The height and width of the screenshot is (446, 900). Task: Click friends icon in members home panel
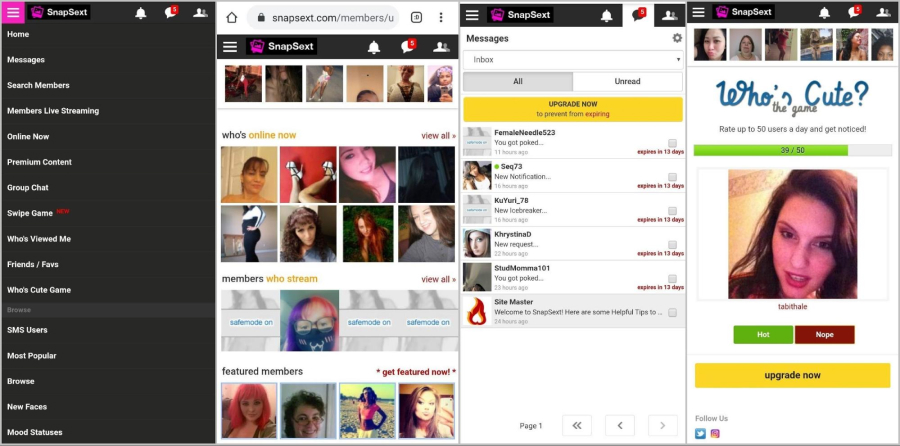pyautogui.click(x=441, y=47)
